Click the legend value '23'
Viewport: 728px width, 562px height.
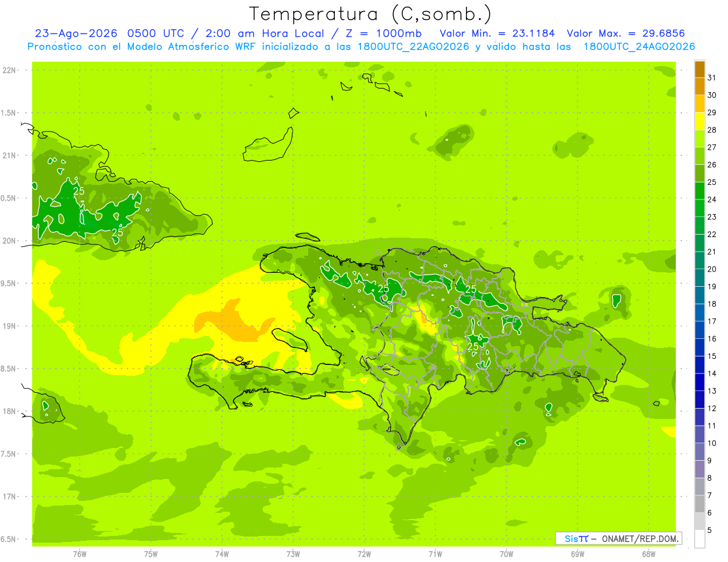pyautogui.click(x=712, y=217)
